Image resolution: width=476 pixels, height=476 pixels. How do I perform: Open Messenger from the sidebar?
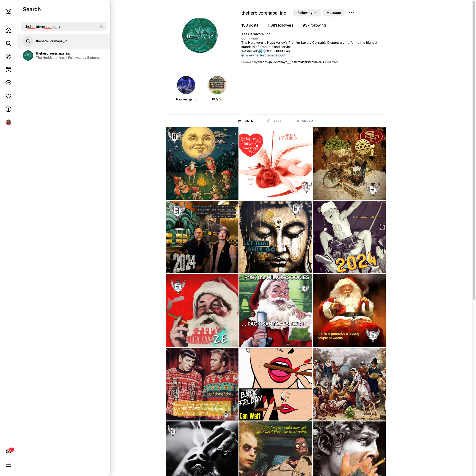click(x=8, y=83)
